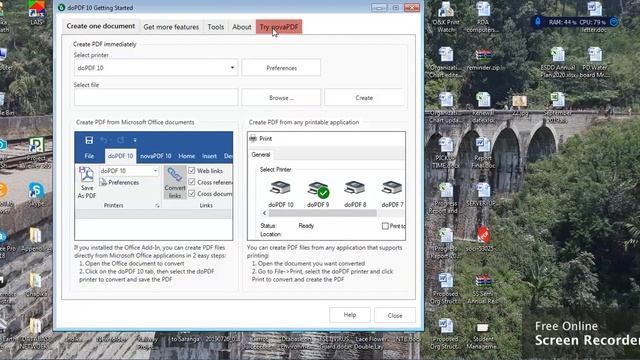Click the round arrow button on the RAM/CPU widget
Image resolution: width=640 pixels, height=360 pixels.
tap(613, 22)
